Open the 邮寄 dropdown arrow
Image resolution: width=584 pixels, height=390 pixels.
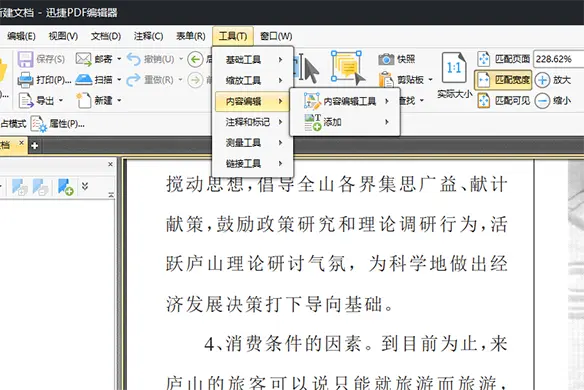tap(119, 59)
